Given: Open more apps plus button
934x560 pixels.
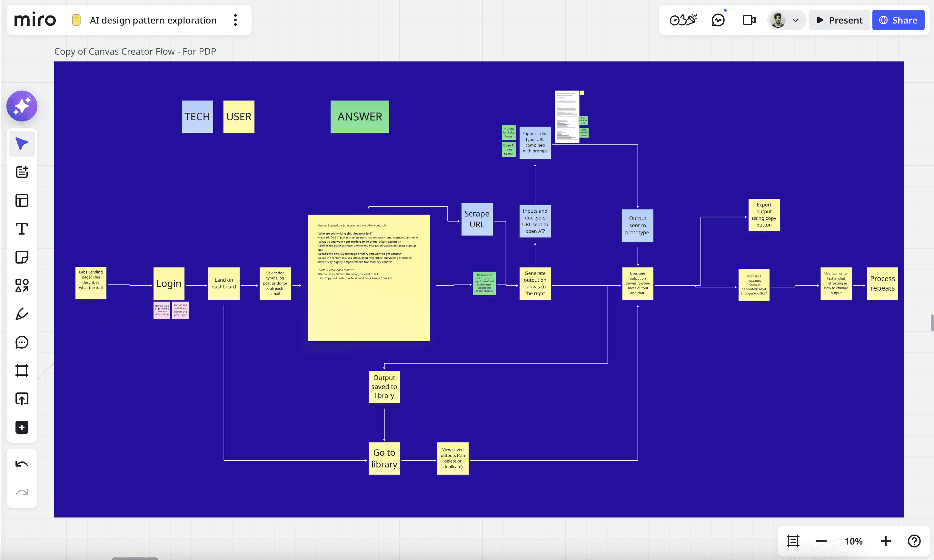Looking at the screenshot, I should (x=22, y=427).
